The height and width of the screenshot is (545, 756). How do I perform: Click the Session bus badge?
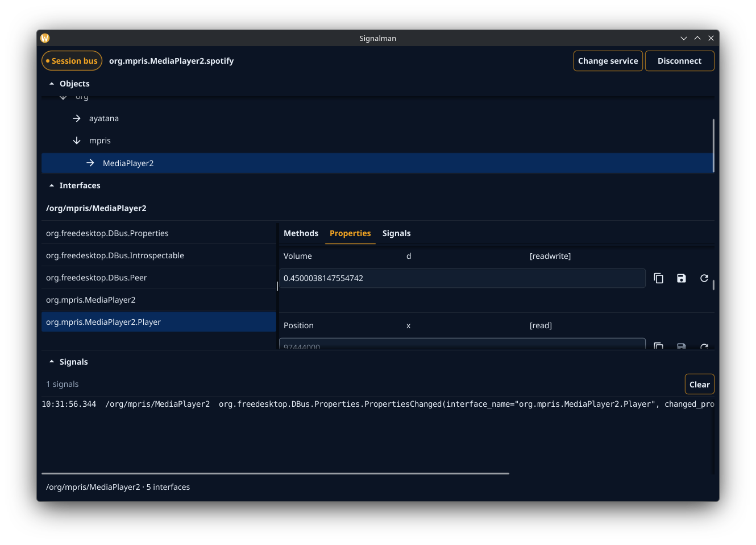tap(72, 61)
